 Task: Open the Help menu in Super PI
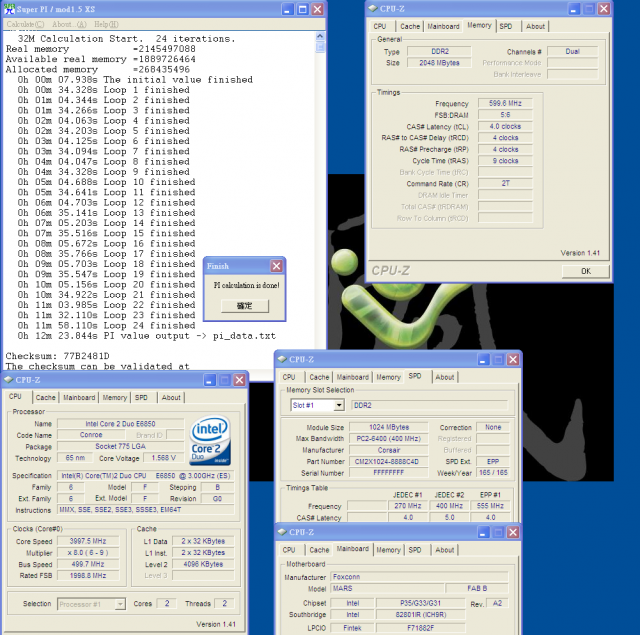(106, 24)
